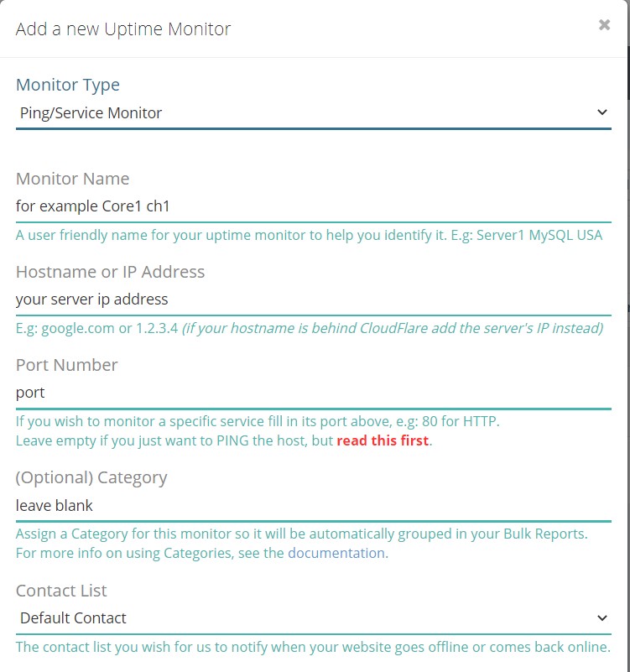Click the Add a new Uptime Monitor title
The height and width of the screenshot is (672, 630).
[122, 28]
